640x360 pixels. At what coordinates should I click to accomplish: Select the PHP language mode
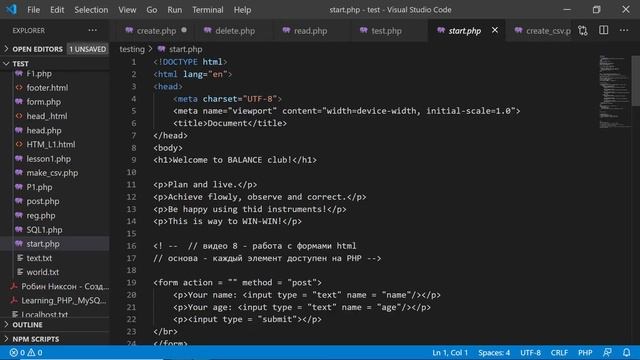pos(585,353)
